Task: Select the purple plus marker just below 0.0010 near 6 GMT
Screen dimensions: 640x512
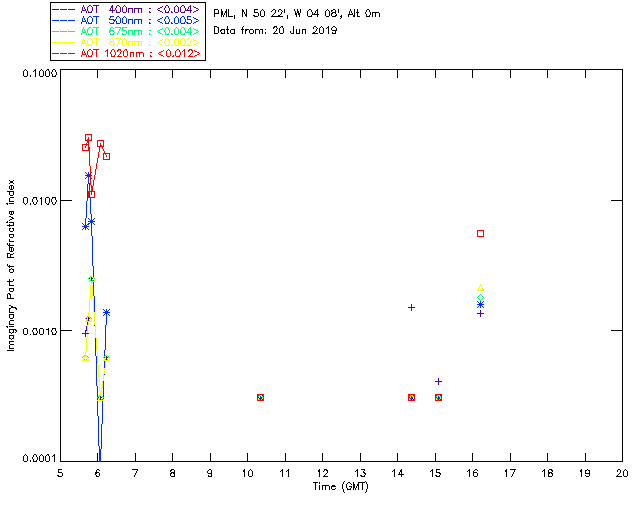Action: click(85, 334)
